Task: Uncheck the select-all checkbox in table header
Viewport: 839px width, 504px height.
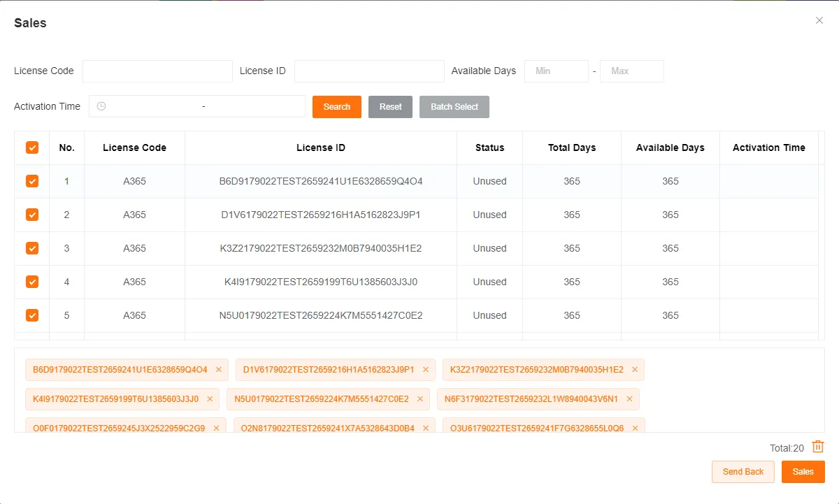Action: pyautogui.click(x=32, y=147)
